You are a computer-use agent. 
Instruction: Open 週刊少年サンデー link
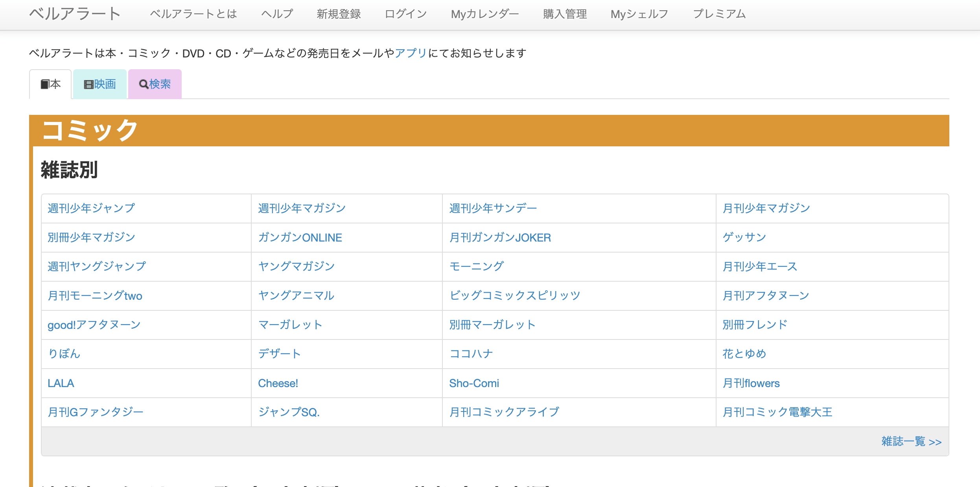point(493,208)
